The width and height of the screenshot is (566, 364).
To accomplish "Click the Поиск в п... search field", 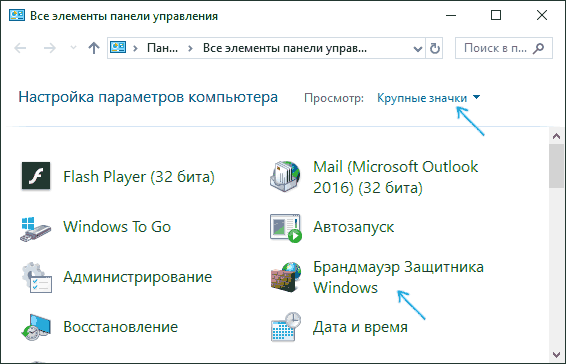I will 504,48.
